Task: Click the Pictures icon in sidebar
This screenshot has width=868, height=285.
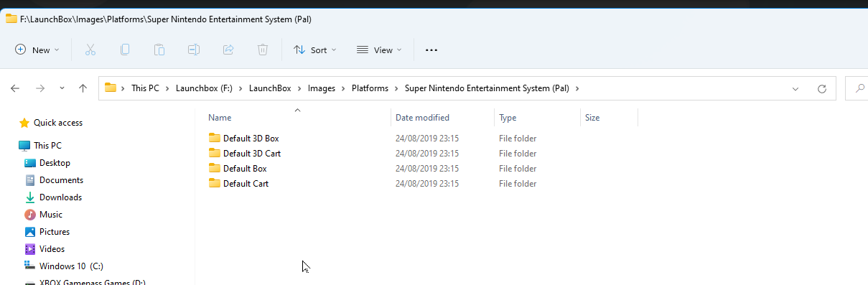Action: click(x=30, y=232)
